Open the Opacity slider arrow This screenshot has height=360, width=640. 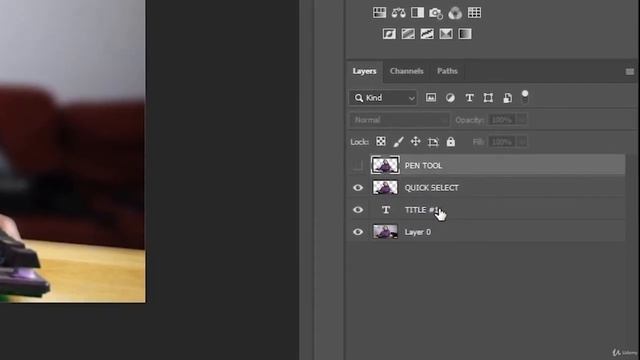[521, 120]
